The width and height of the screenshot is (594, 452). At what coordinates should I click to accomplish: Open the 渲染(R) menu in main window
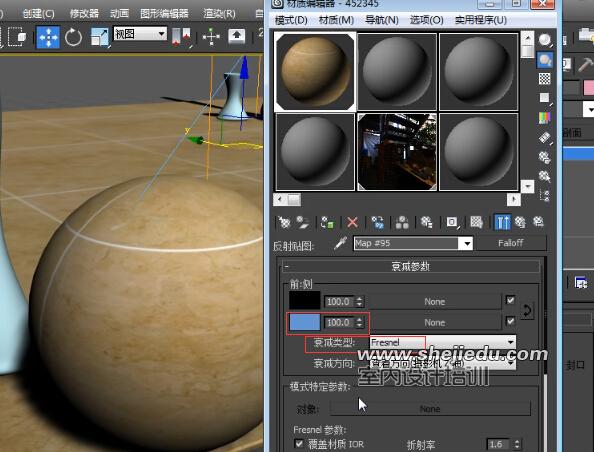(219, 14)
